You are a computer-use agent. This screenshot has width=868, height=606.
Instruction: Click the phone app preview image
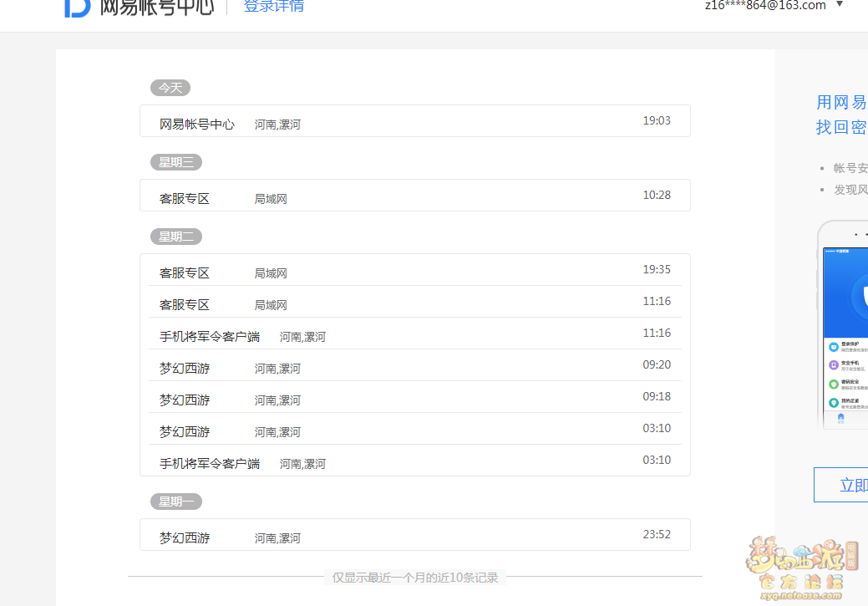tap(843, 325)
